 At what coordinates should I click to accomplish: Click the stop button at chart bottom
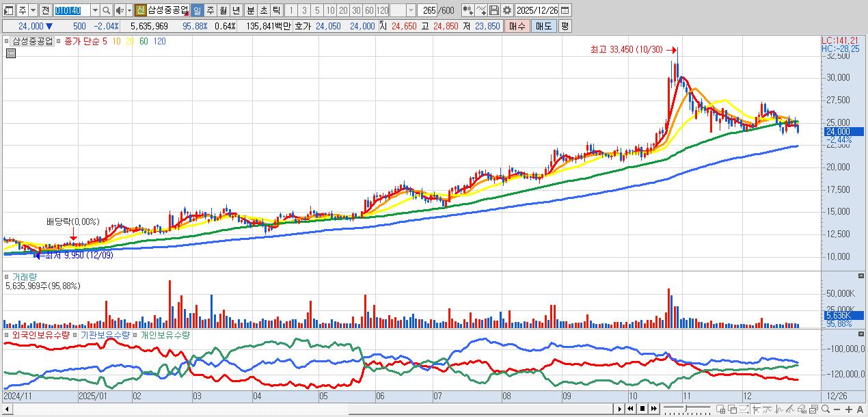[x=642, y=409]
